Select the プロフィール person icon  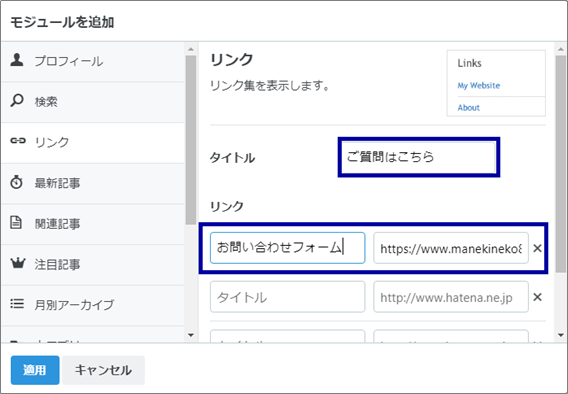click(x=17, y=60)
